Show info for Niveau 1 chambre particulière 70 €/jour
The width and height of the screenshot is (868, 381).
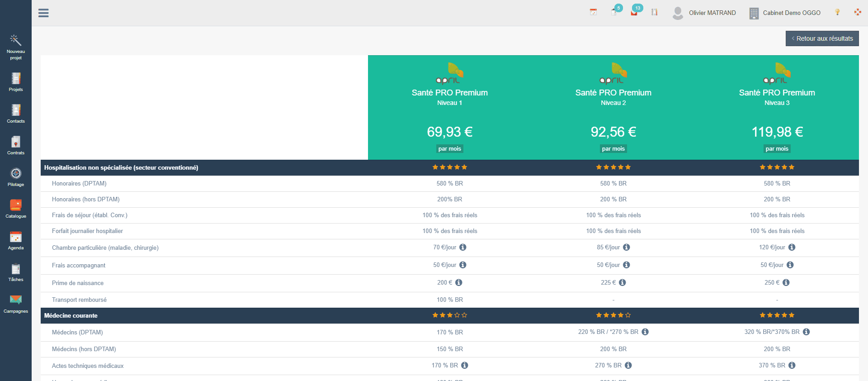pyautogui.click(x=463, y=247)
